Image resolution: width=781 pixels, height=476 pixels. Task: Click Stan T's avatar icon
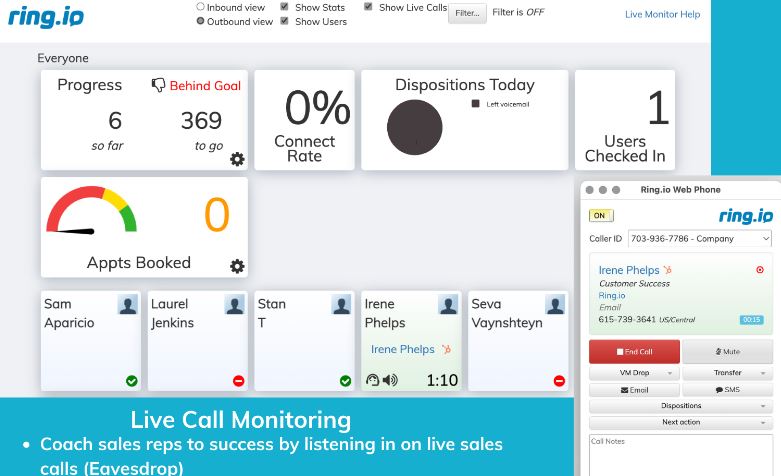(x=341, y=304)
